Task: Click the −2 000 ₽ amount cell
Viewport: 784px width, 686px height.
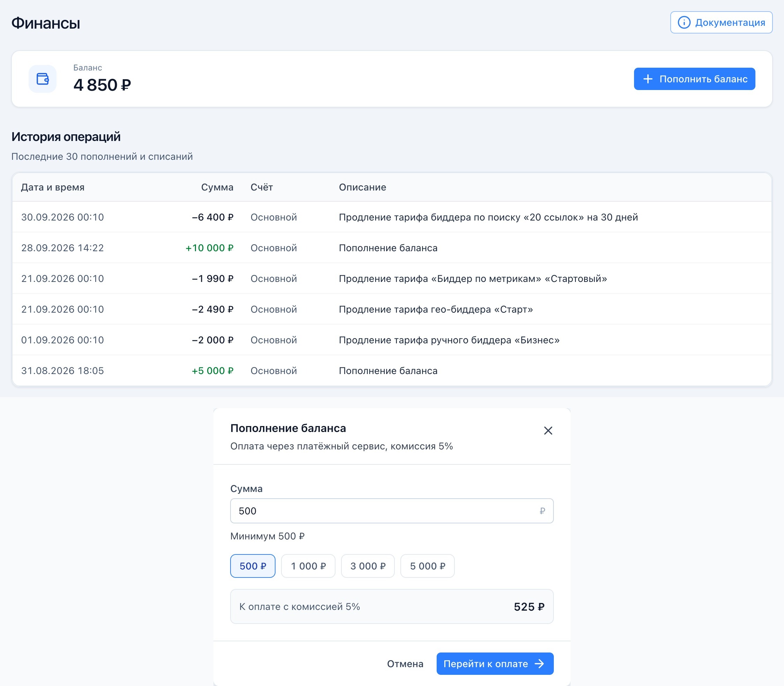Action: (212, 340)
